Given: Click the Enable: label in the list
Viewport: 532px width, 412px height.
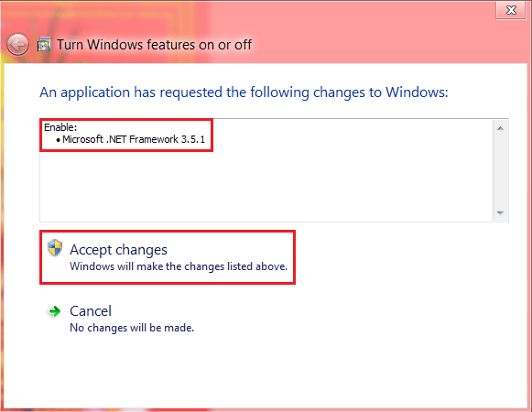Looking at the screenshot, I should click(60, 127).
